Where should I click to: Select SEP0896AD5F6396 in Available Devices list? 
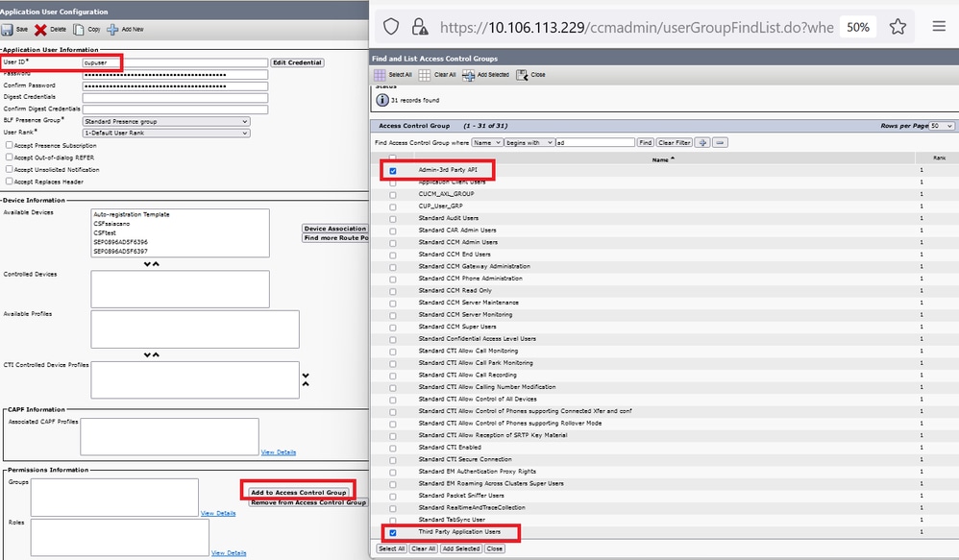[120, 242]
